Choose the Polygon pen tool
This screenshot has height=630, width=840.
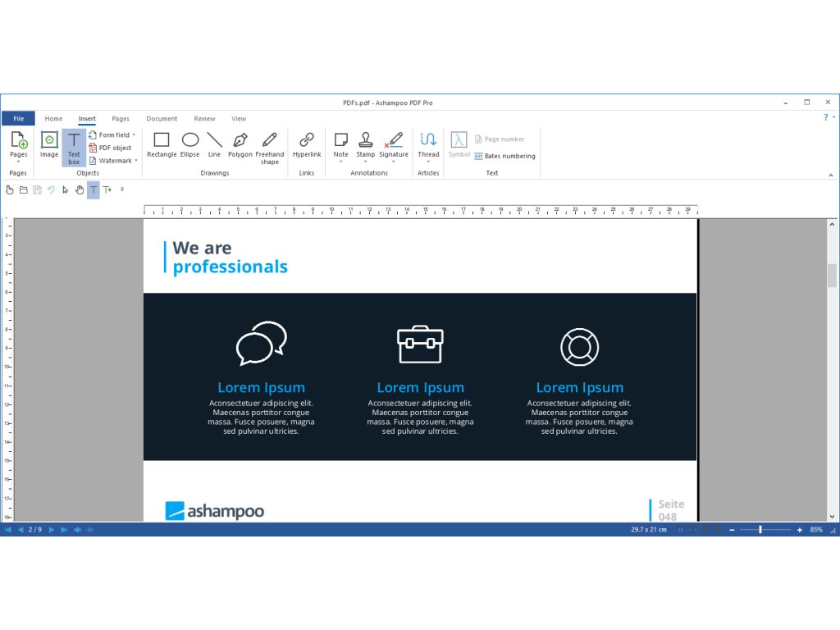pyautogui.click(x=240, y=144)
